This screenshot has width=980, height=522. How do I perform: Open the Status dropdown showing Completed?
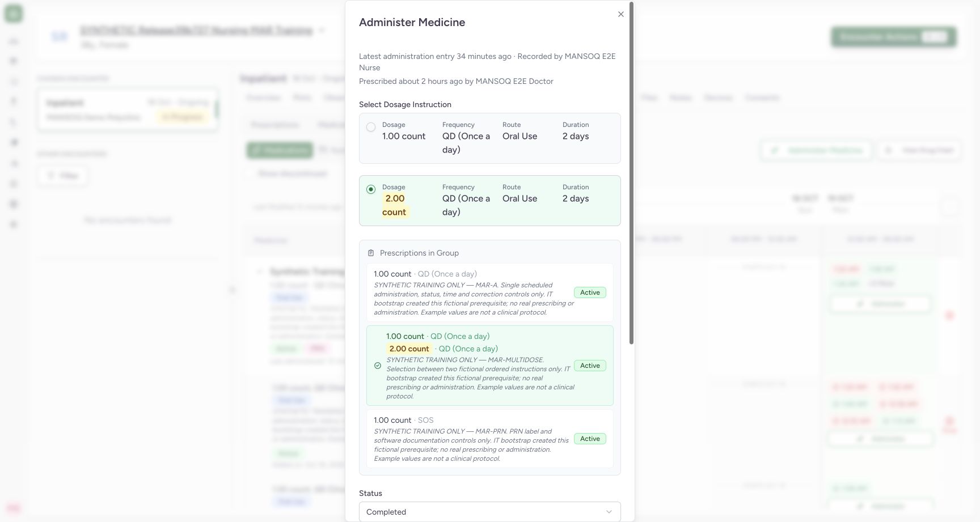tap(490, 512)
